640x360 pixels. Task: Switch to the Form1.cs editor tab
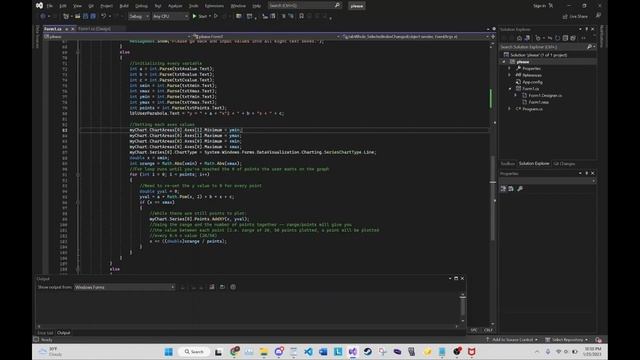53,29
